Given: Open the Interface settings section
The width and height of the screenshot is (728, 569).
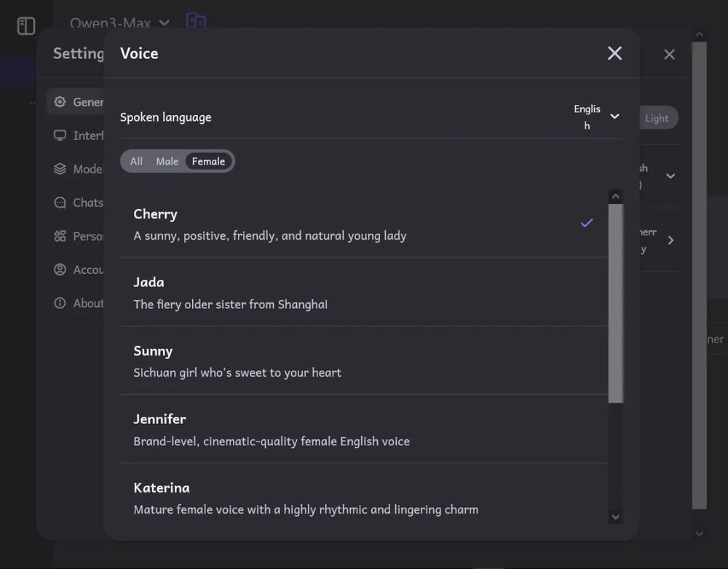Looking at the screenshot, I should pos(76,136).
